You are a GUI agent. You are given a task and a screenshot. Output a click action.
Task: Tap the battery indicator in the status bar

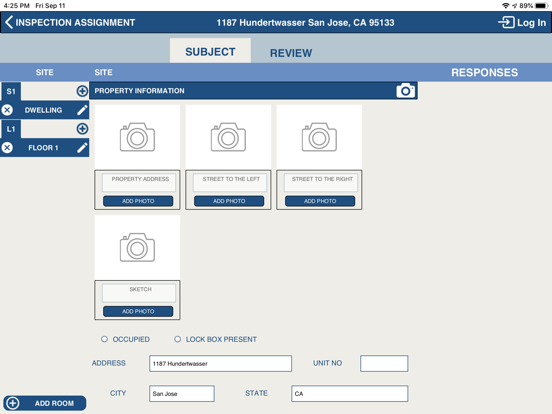click(541, 6)
